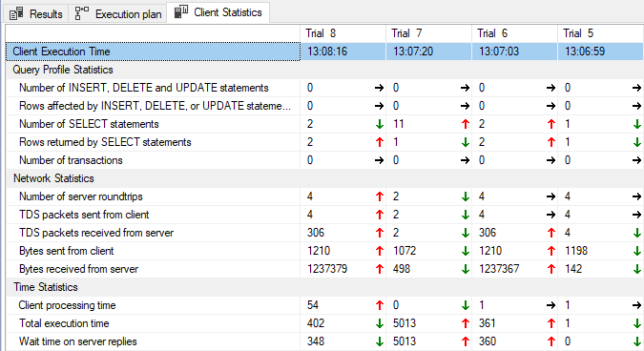Open the Results tab
Screen dimensions: 644x351
[x=36, y=13]
